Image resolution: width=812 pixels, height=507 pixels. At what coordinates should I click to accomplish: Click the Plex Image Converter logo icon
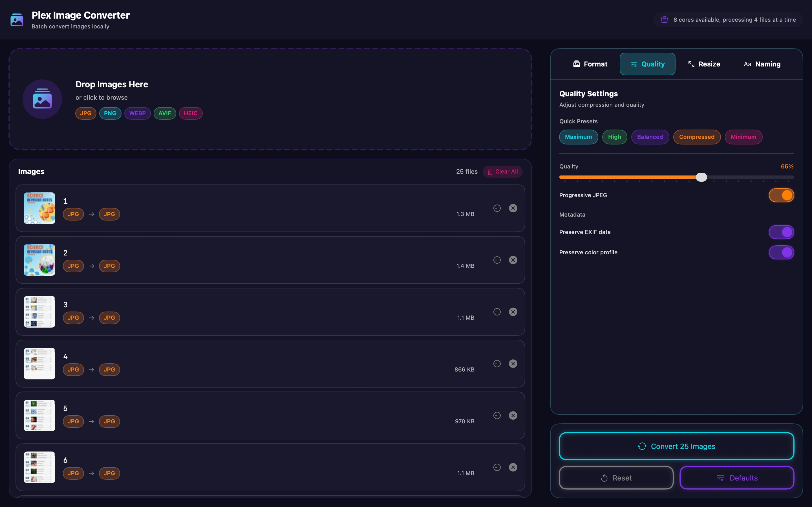[x=17, y=19]
